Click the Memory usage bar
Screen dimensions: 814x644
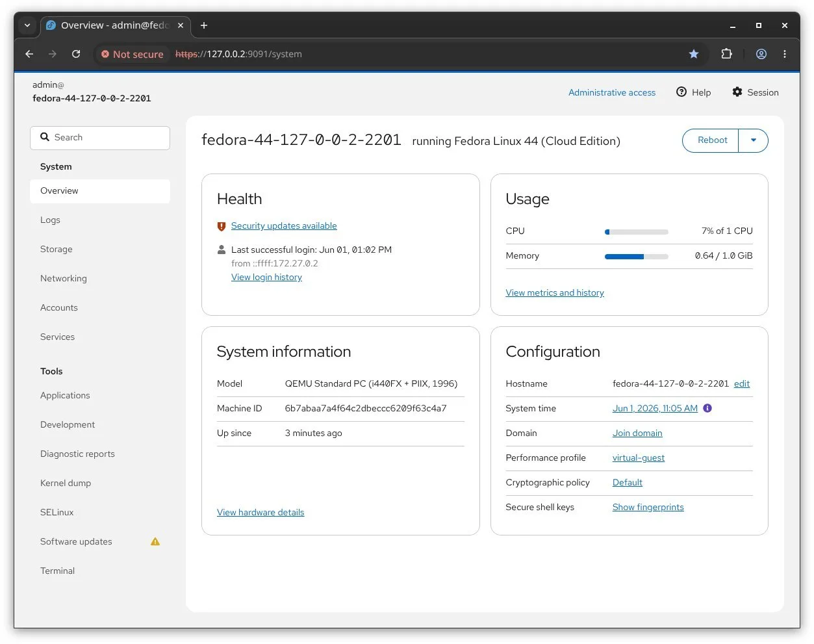click(637, 257)
